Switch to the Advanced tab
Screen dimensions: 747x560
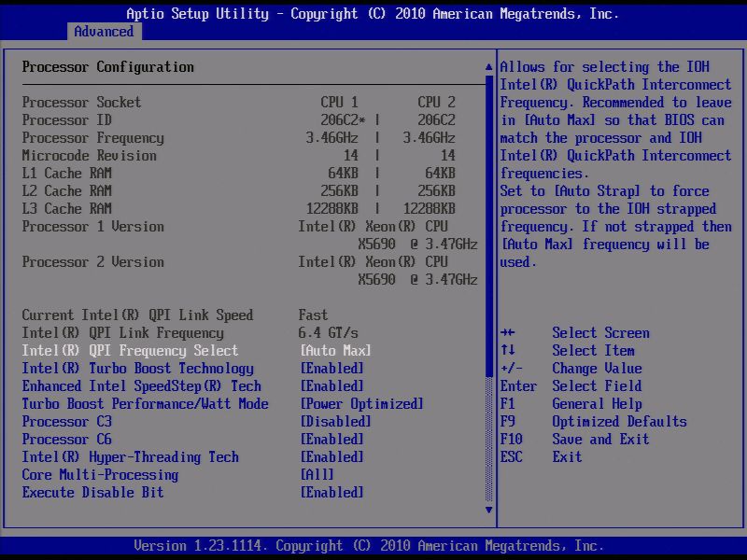click(103, 31)
